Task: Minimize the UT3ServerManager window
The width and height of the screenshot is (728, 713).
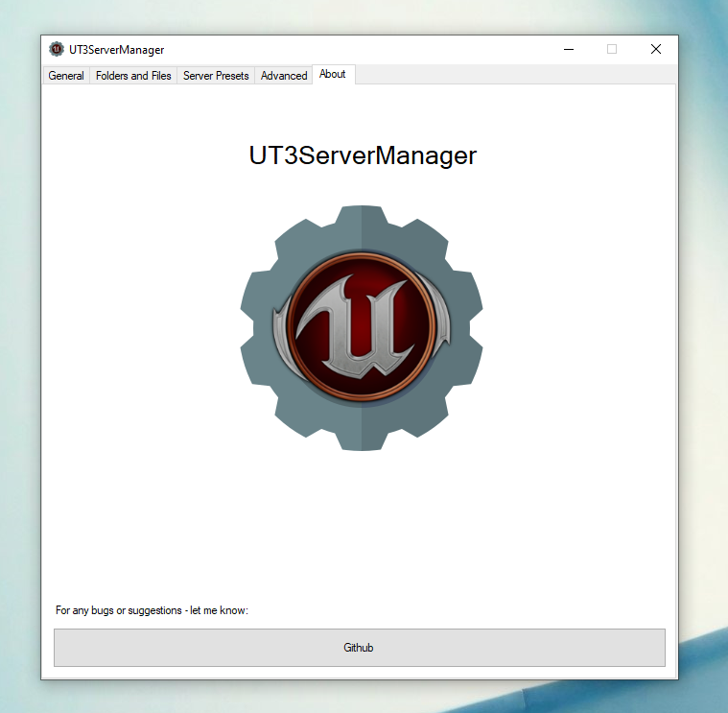Action: [569, 49]
